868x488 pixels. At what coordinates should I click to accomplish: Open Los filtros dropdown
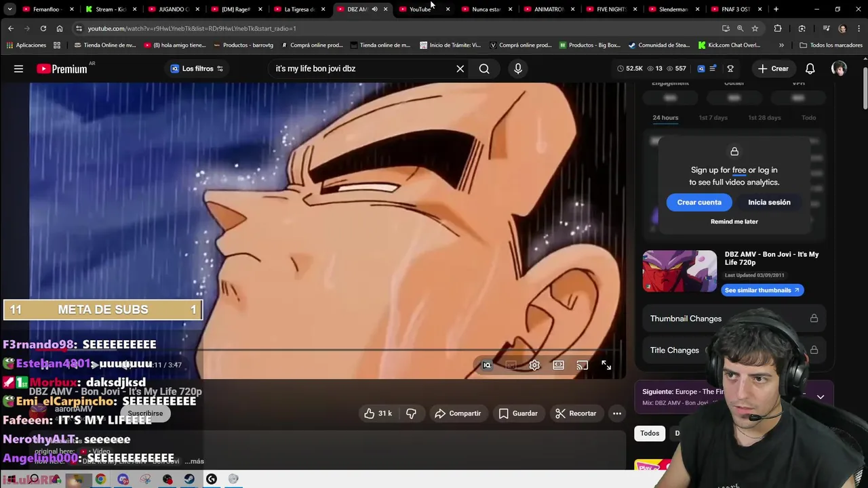pyautogui.click(x=197, y=68)
